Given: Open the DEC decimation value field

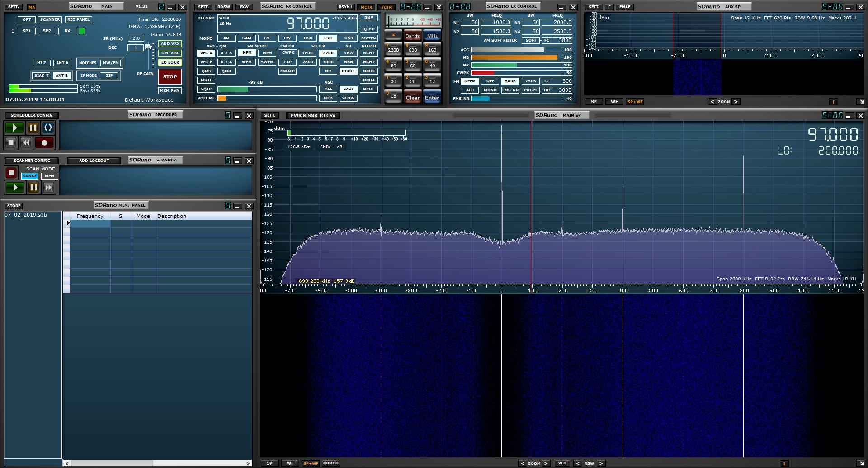Looking at the screenshot, I should [x=136, y=47].
